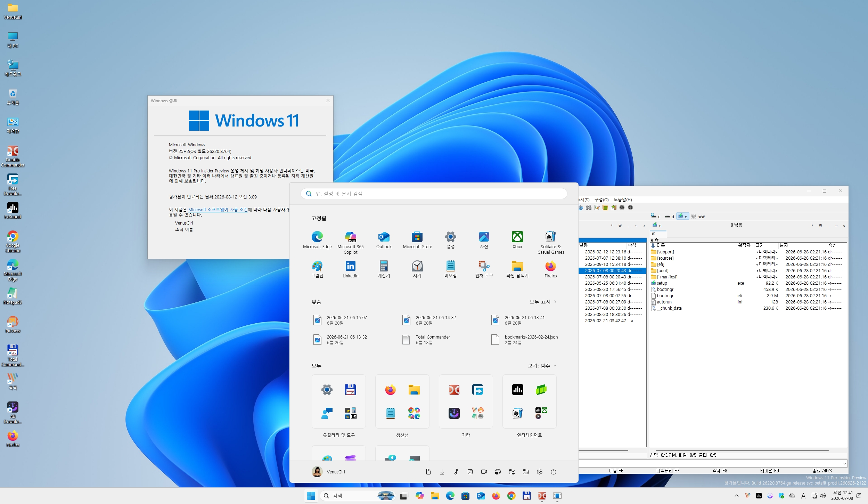Launch Xbox from pinned apps
The width and height of the screenshot is (868, 504).
517,240
